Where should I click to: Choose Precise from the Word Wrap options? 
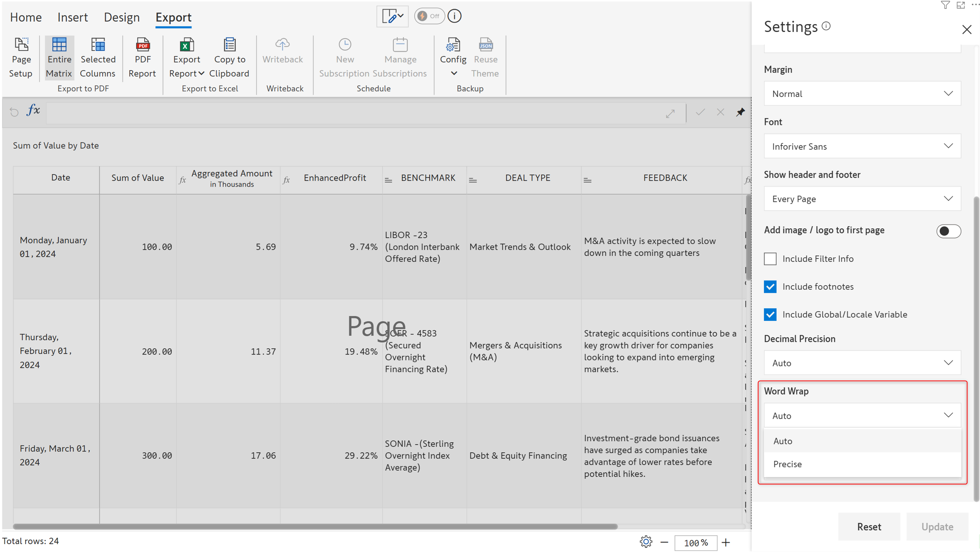click(788, 464)
